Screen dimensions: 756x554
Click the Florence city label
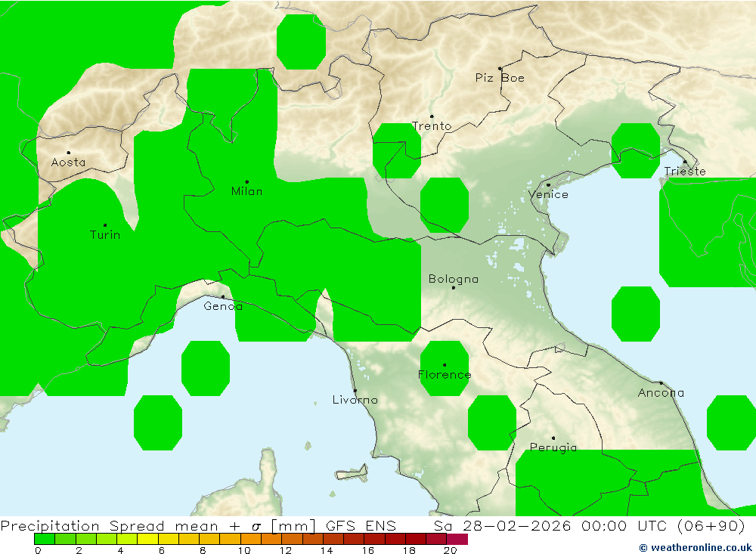(444, 375)
